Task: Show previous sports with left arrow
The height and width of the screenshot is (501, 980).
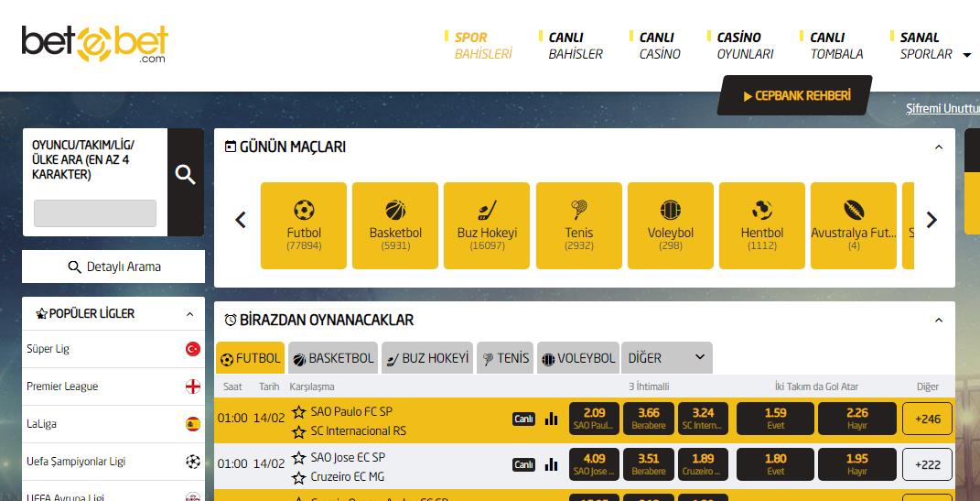Action: tap(241, 220)
